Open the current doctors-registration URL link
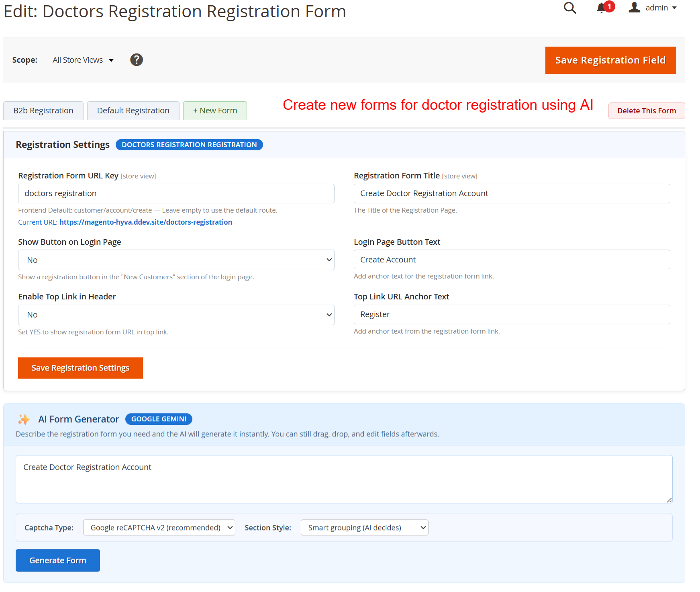700x592 pixels. [x=145, y=222]
